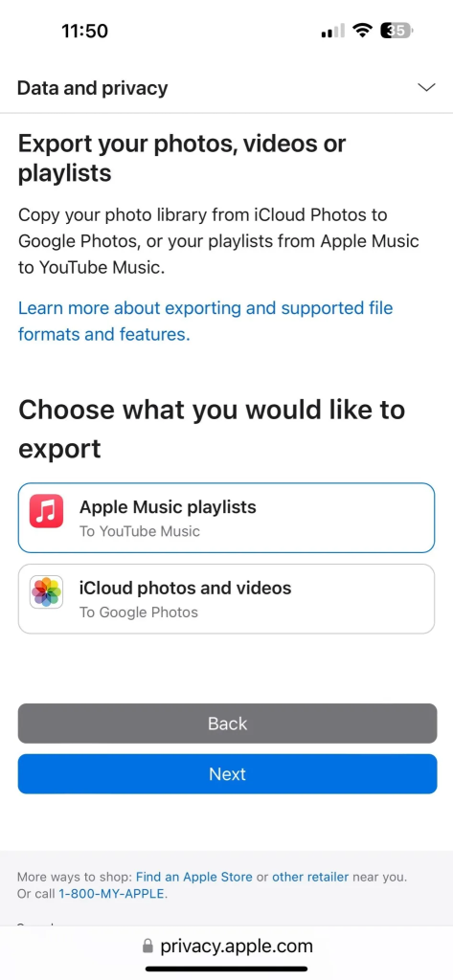Tap the lock icon beside privacy.apple.com
Screen dimensions: 453x980
click(147, 947)
